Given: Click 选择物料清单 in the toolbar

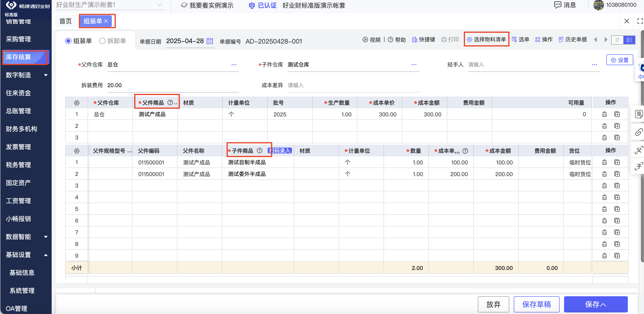Looking at the screenshot, I should (x=486, y=40).
